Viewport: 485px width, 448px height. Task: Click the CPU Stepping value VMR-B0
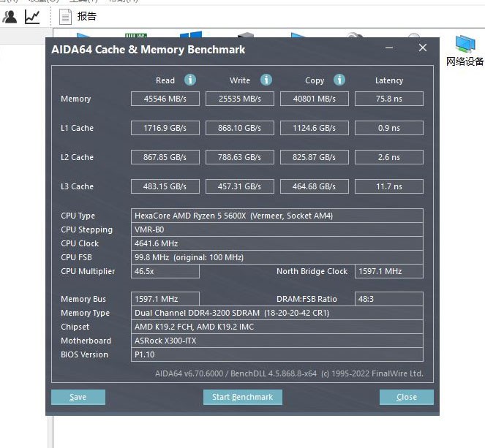tap(277, 229)
